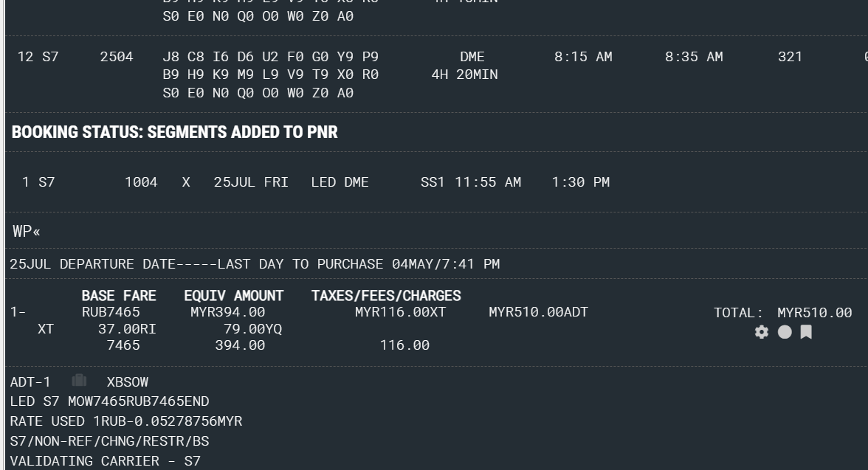Click the gear icon below the fare total
Viewport: 868px width, 470px height.
(762, 332)
